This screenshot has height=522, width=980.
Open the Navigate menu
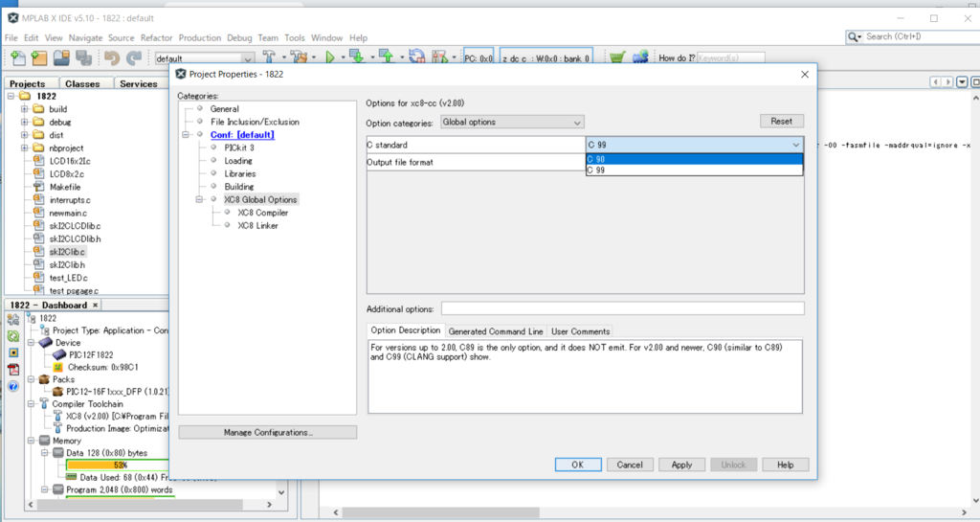click(x=85, y=38)
